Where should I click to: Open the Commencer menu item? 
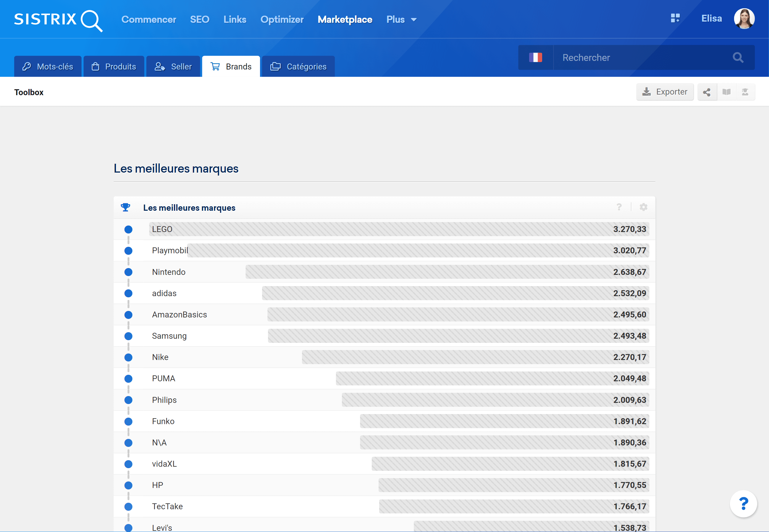click(x=148, y=20)
